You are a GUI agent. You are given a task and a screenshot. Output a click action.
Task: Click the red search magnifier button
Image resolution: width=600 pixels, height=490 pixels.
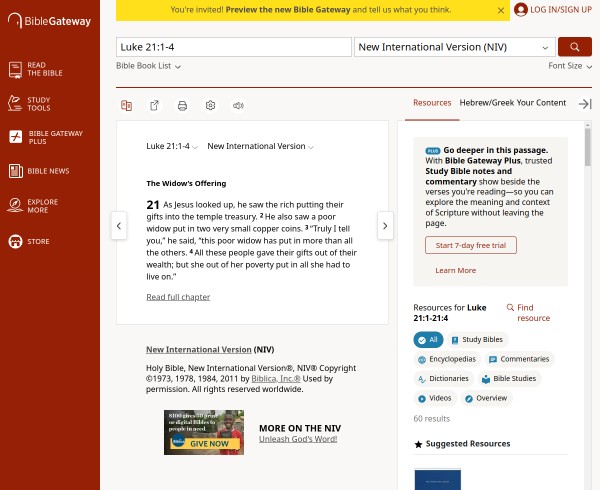click(x=575, y=47)
